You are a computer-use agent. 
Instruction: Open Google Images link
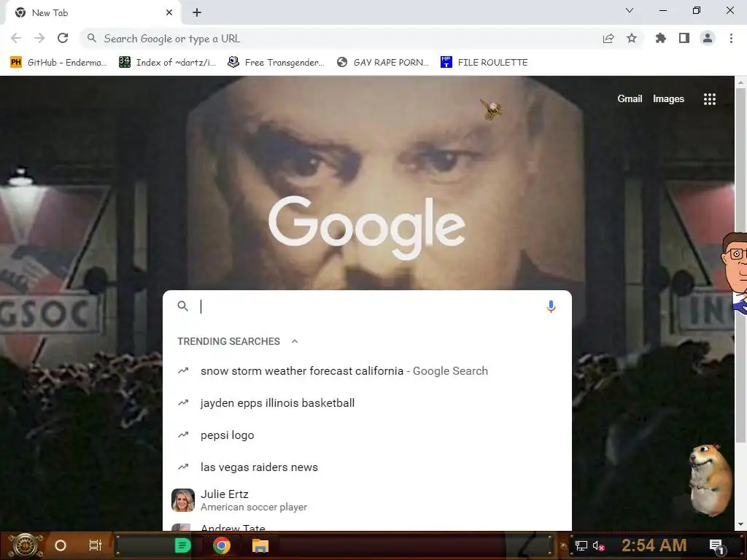pos(668,98)
